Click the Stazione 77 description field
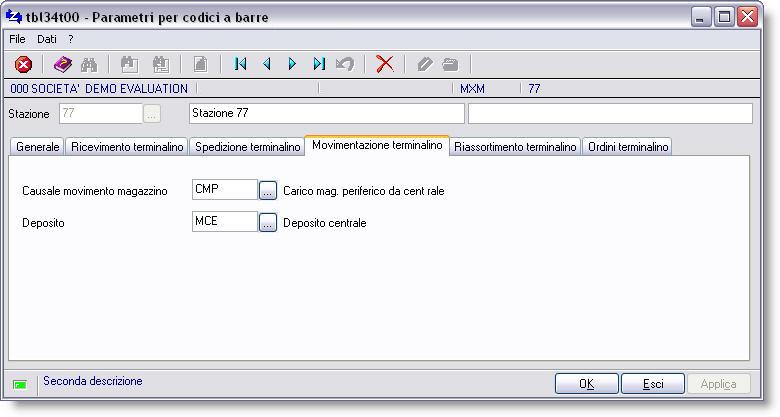This screenshot has height=417, width=780. (326, 113)
